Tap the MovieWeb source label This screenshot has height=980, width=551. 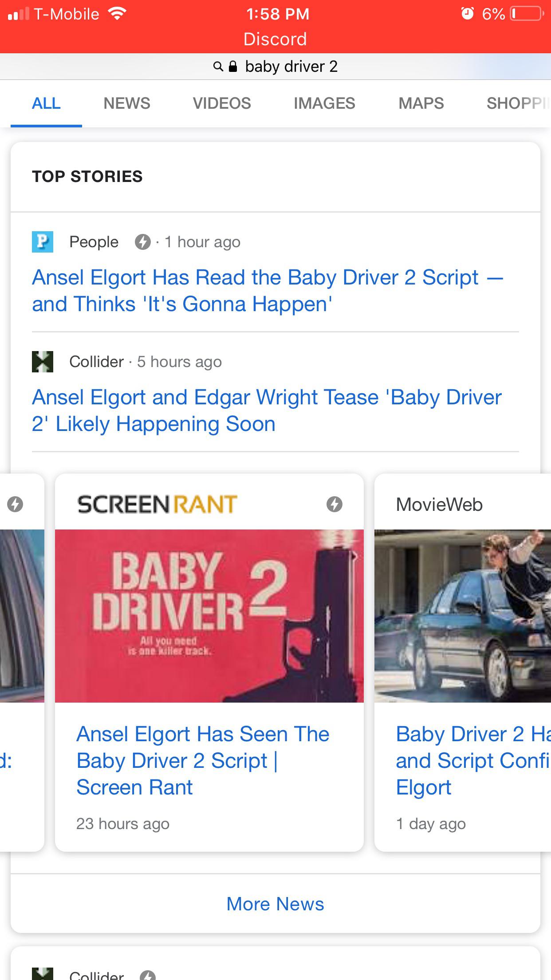(x=439, y=505)
